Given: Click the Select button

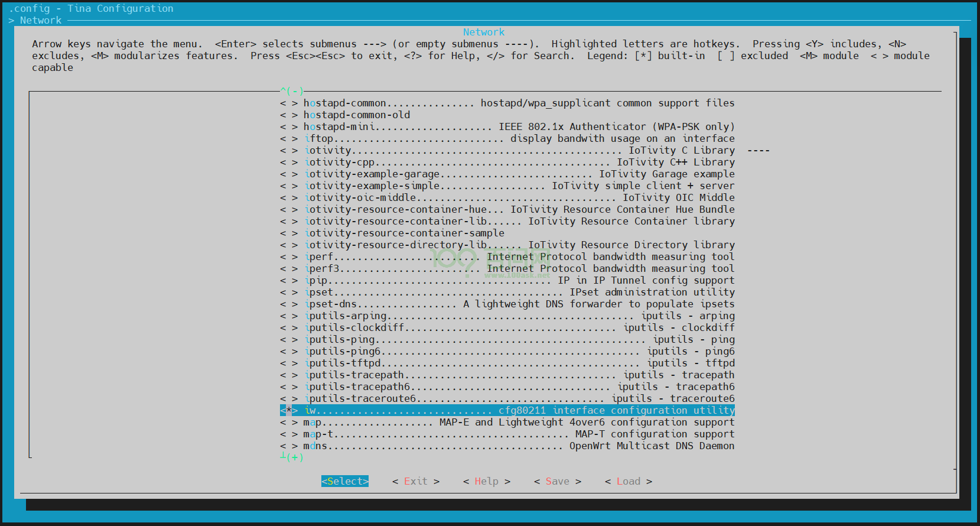Looking at the screenshot, I should point(345,481).
